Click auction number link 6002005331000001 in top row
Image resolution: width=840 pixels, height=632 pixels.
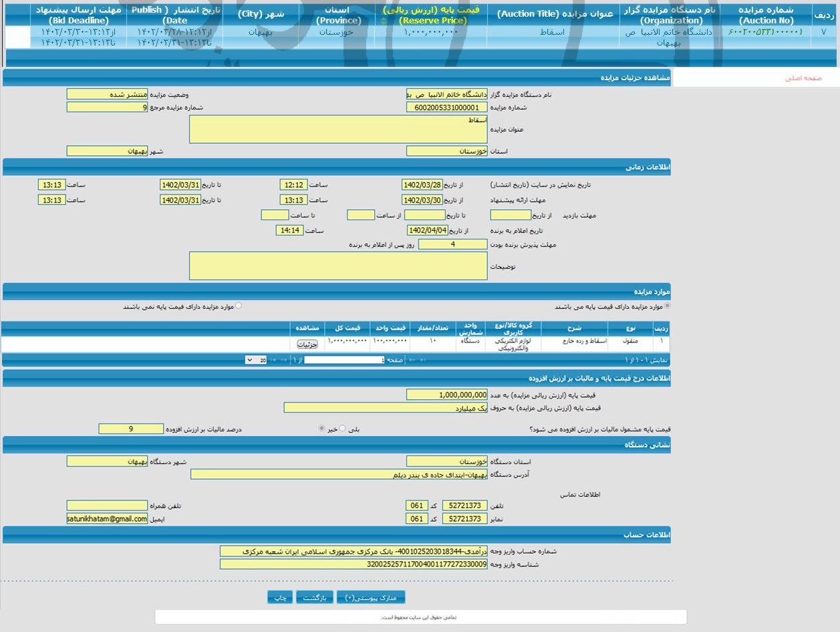click(766, 32)
